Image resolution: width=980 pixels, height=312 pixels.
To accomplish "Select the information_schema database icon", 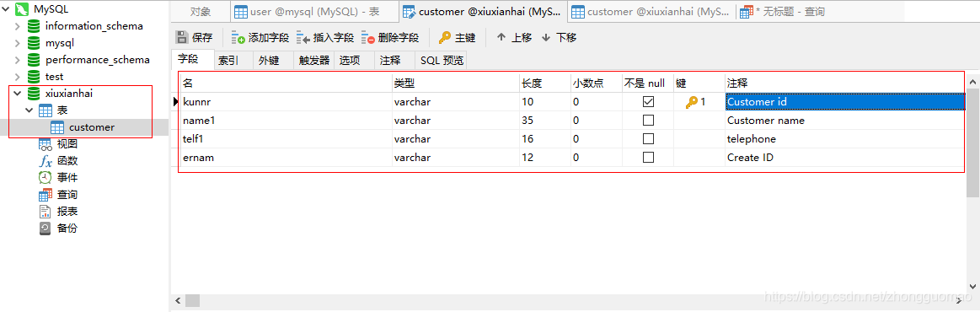I will pyautogui.click(x=33, y=26).
